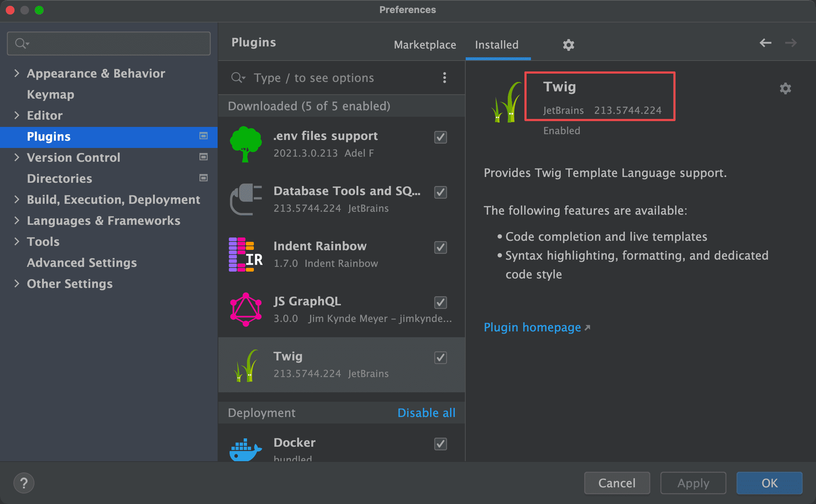Select the Indent Rainbow plugin row
This screenshot has width=816, height=504.
coord(342,255)
